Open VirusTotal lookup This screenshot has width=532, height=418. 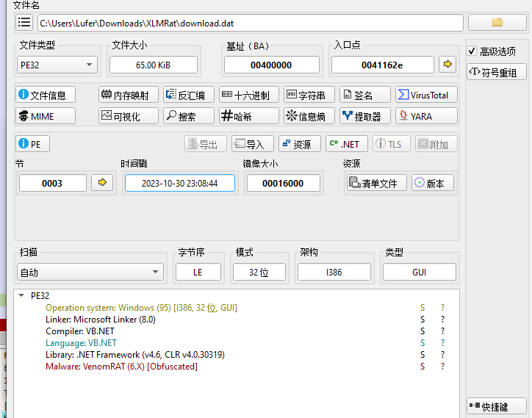426,95
